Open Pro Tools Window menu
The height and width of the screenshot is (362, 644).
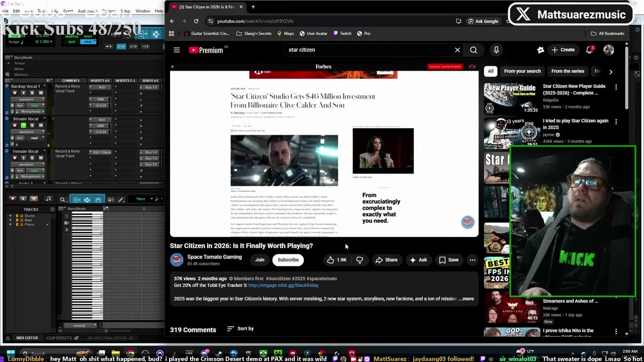(142, 11)
